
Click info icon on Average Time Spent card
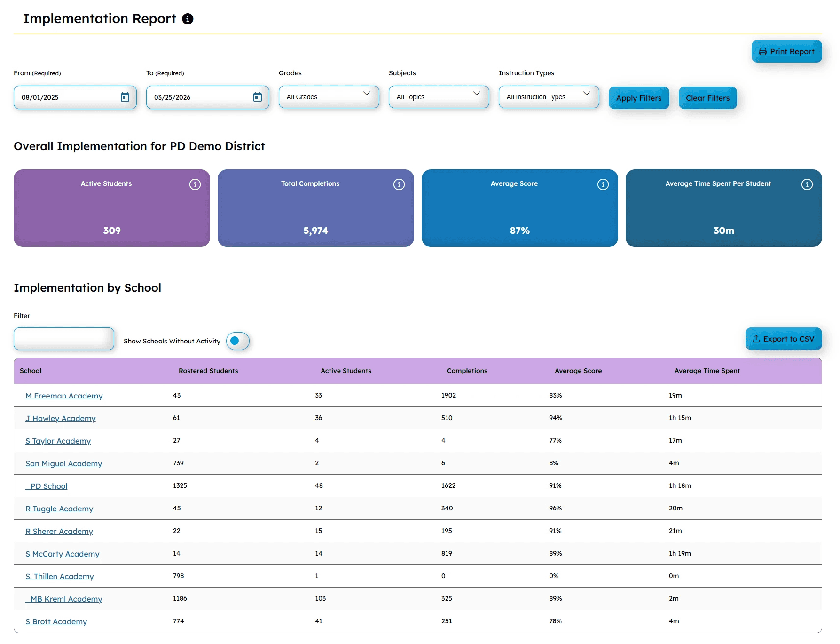point(807,184)
